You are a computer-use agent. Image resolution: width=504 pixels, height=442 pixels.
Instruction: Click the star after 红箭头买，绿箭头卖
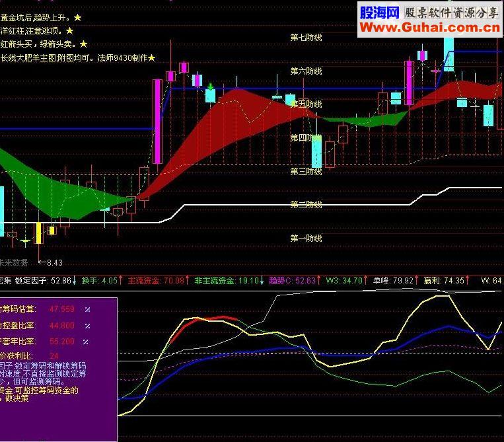coord(84,44)
